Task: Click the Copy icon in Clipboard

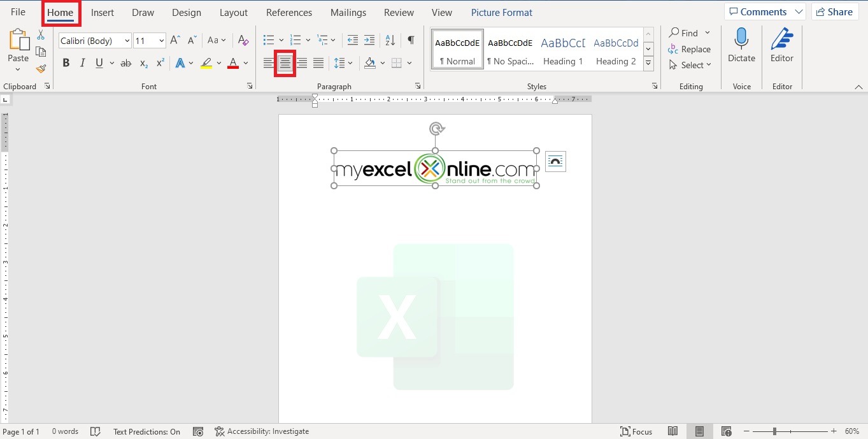Action: pos(41,52)
